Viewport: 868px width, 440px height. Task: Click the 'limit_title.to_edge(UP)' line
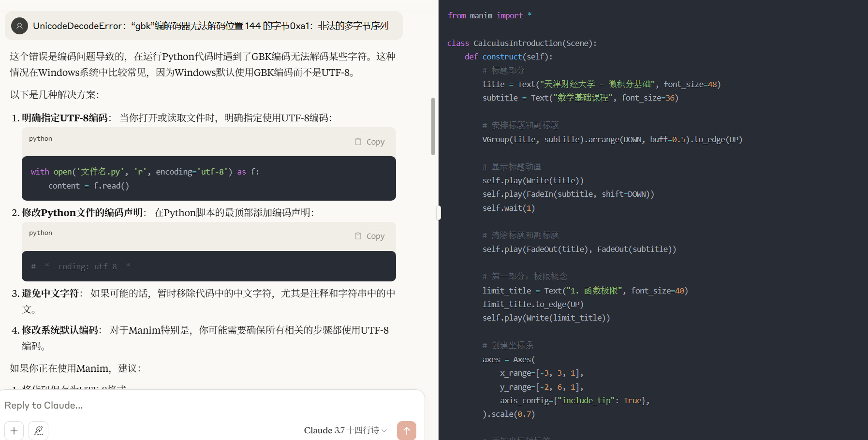(533, 304)
